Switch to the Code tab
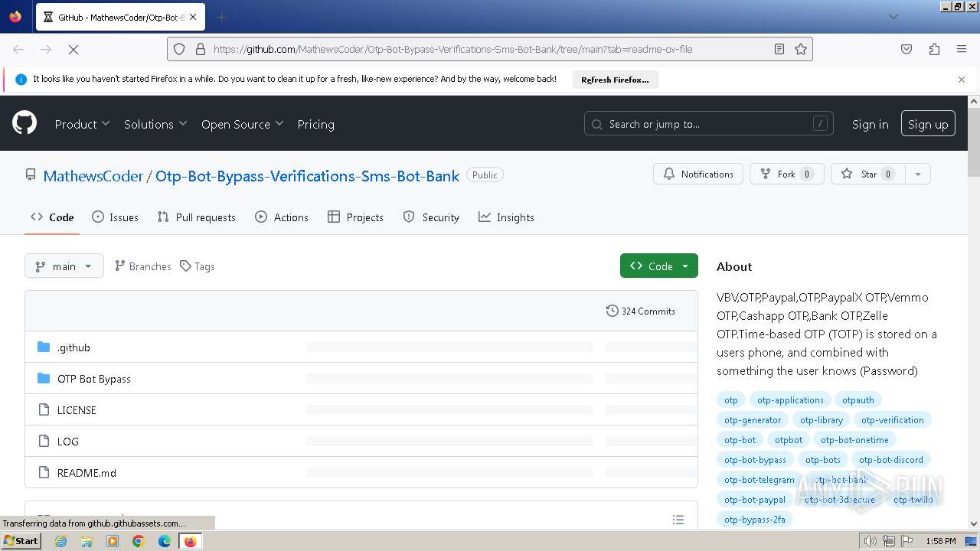 pos(52,217)
